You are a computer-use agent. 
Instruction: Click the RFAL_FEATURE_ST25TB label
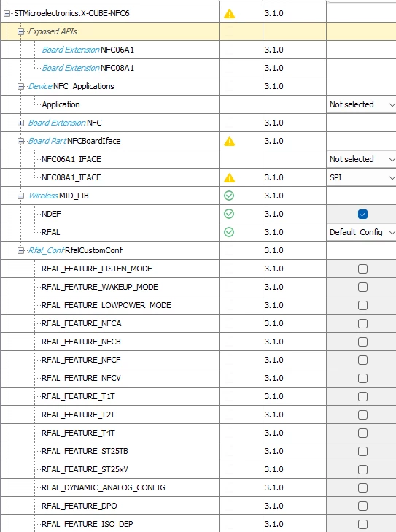tap(85, 451)
